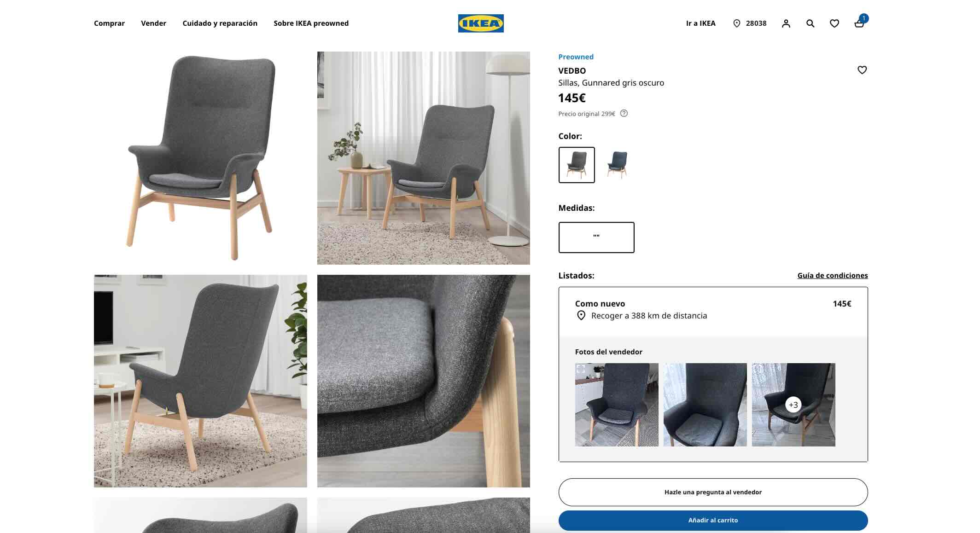Open Cuidado y reparación menu
This screenshot has width=980, height=533.
click(x=220, y=23)
